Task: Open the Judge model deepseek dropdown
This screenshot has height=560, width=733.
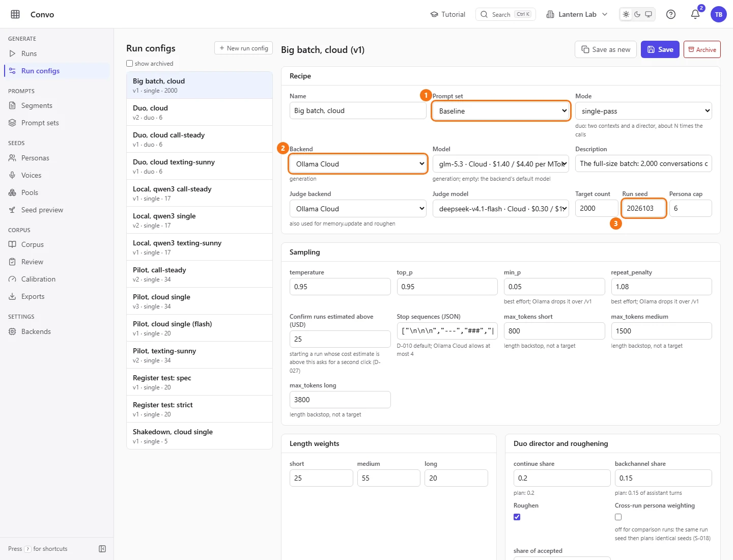Action: (501, 209)
